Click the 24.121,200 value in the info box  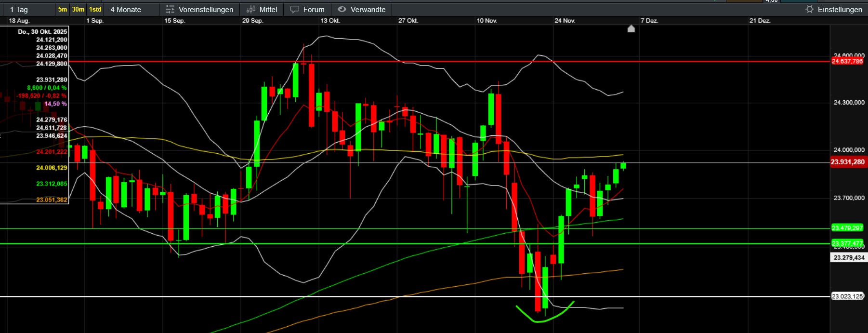pos(52,40)
